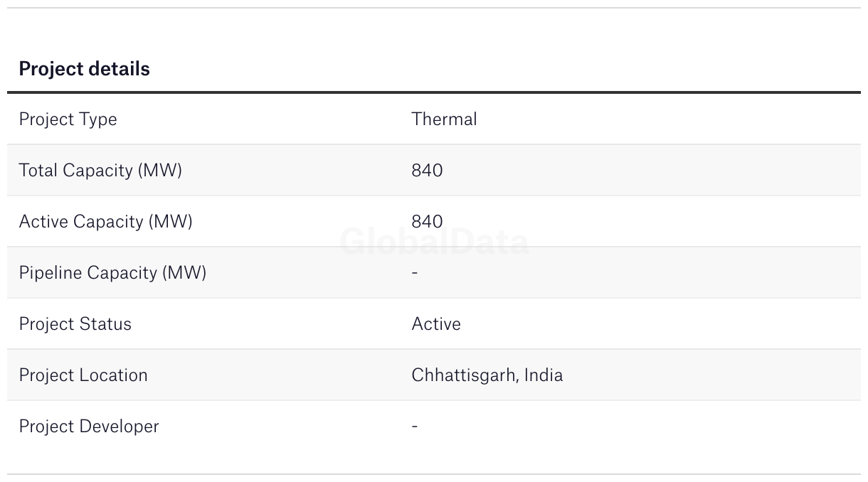Select the Active value for Project Status

(436, 324)
